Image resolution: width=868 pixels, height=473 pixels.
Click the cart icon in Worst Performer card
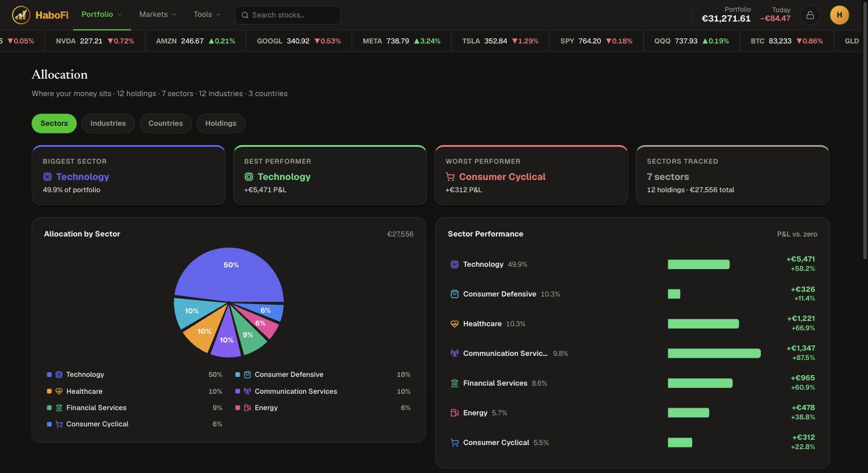(450, 177)
